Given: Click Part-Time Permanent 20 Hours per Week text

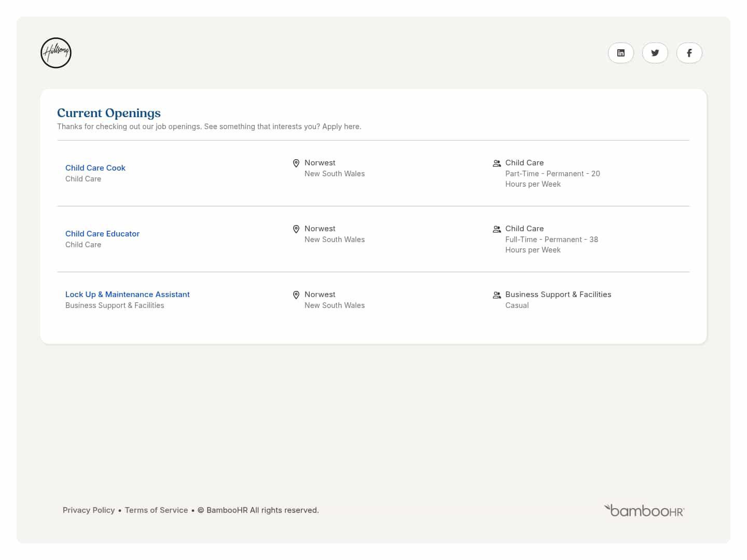Looking at the screenshot, I should (x=552, y=179).
